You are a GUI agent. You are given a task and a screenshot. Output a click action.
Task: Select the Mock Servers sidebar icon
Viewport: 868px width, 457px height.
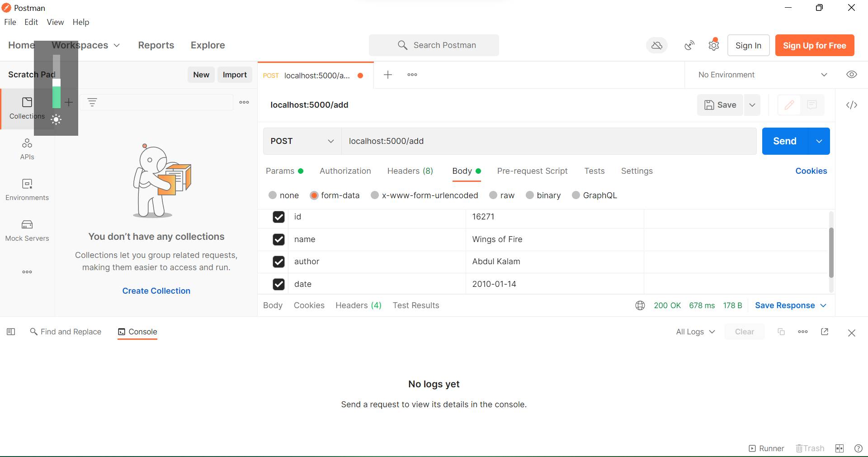[27, 230]
